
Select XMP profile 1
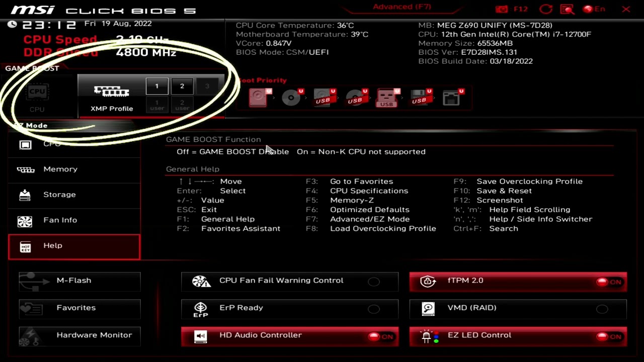(157, 86)
